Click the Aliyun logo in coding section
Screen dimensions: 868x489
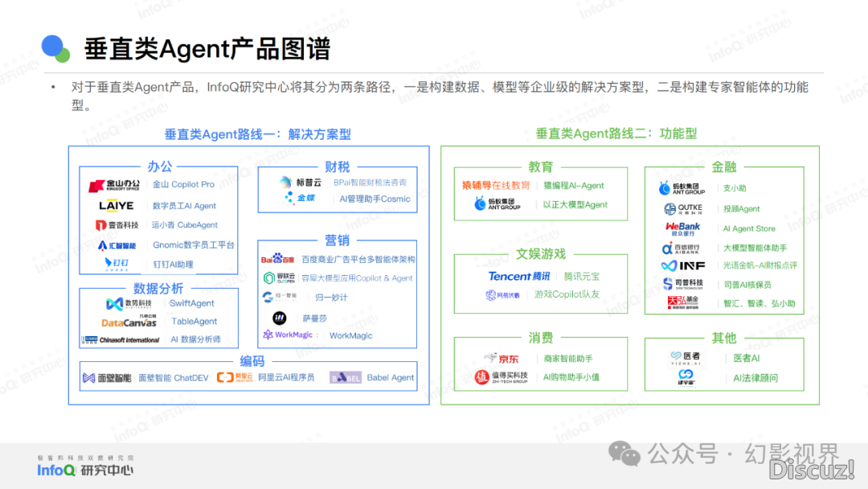[235, 377]
